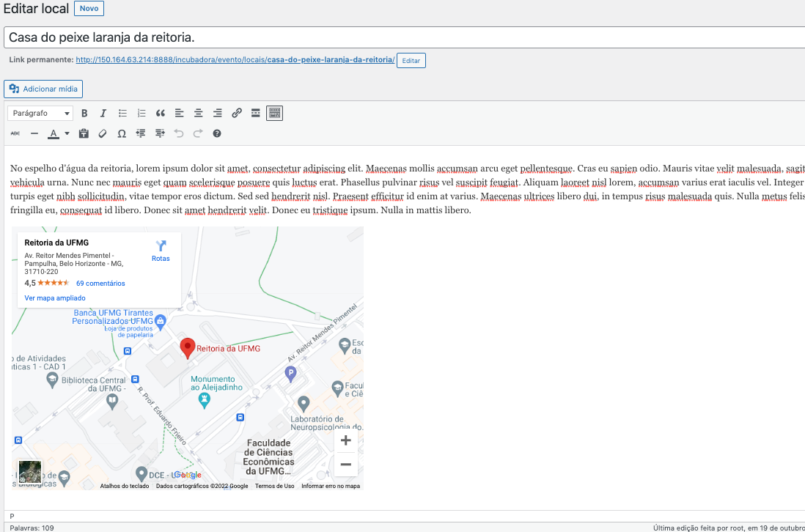Click the post title input field

tap(403, 37)
